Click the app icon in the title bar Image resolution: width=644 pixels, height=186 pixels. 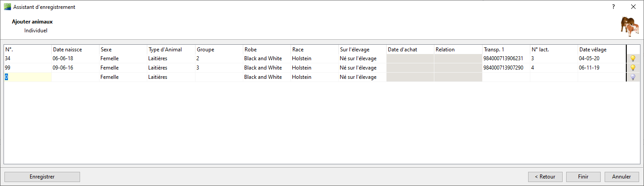tap(7, 7)
